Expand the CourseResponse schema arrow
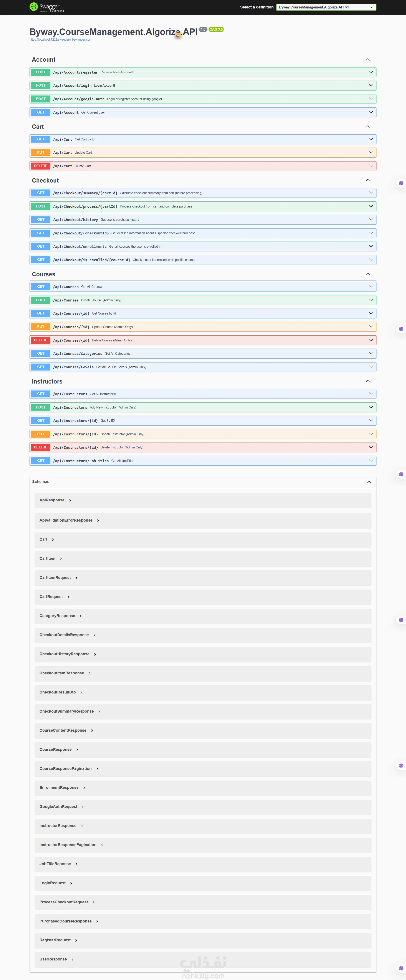 tap(77, 750)
